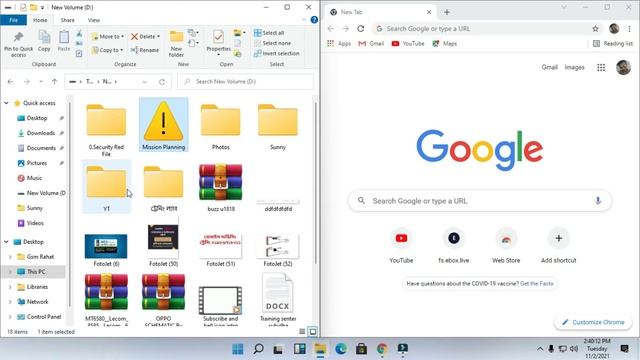The image size is (640, 360).
Task: Click Explorer help question mark icon
Action: coord(314,20)
